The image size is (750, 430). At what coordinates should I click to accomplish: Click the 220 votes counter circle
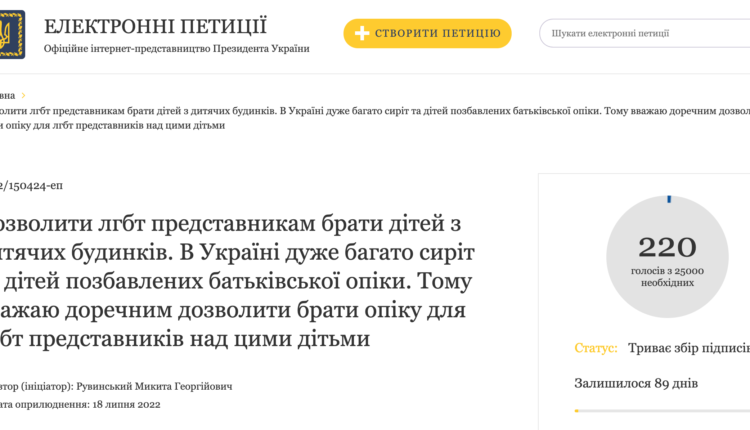pyautogui.click(x=669, y=254)
